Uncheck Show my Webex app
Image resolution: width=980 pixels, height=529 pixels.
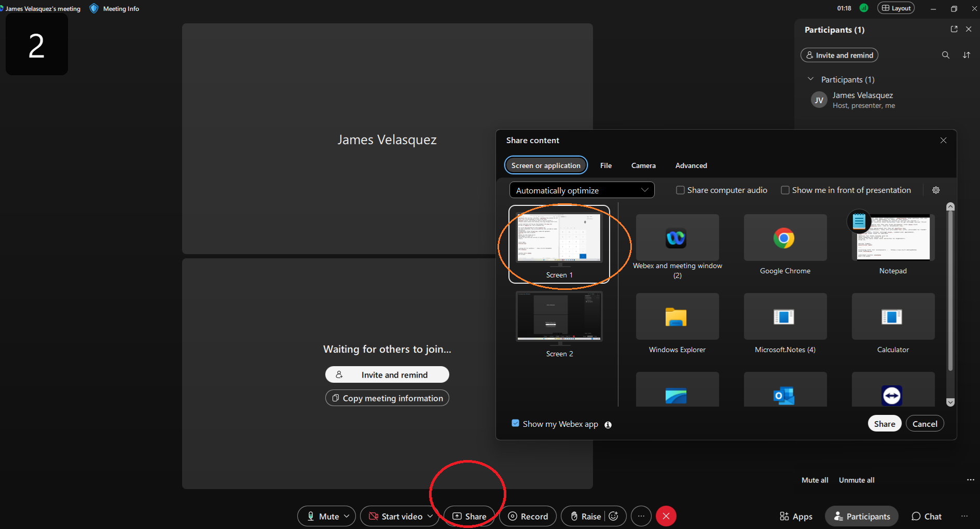[515, 423]
